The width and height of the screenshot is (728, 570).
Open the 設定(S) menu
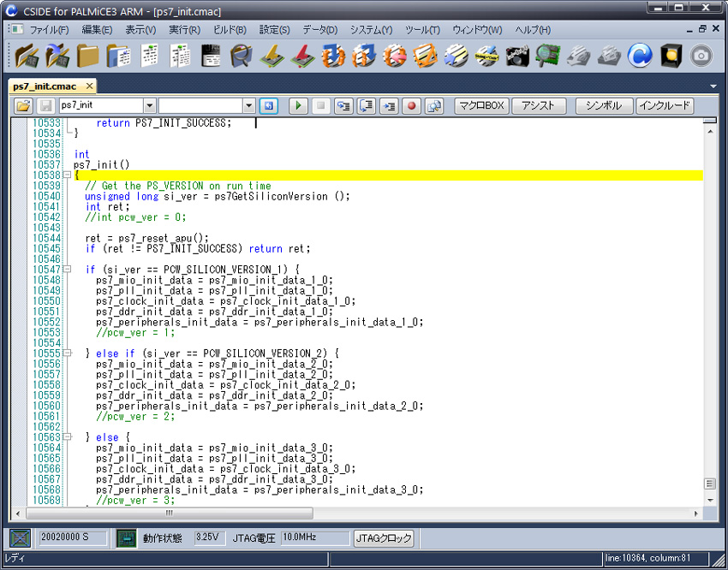(274, 30)
